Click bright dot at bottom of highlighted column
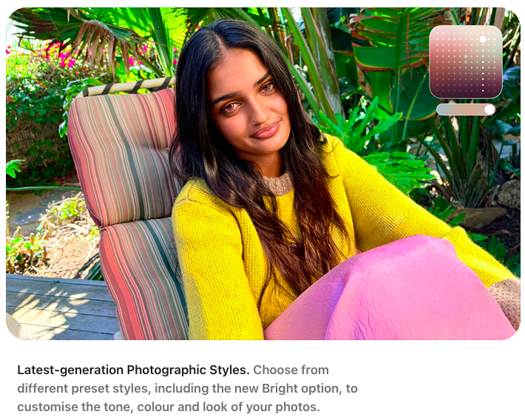This screenshot has width=525, height=420. point(483,91)
